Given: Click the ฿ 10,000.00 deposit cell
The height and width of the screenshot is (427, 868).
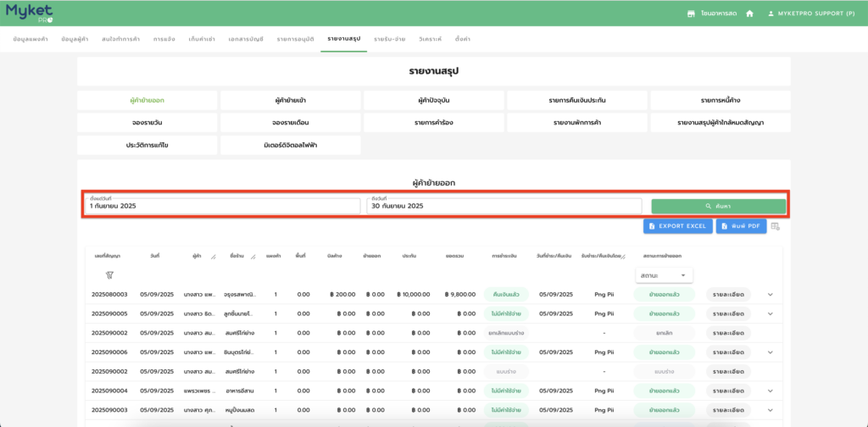Looking at the screenshot, I should (x=413, y=294).
